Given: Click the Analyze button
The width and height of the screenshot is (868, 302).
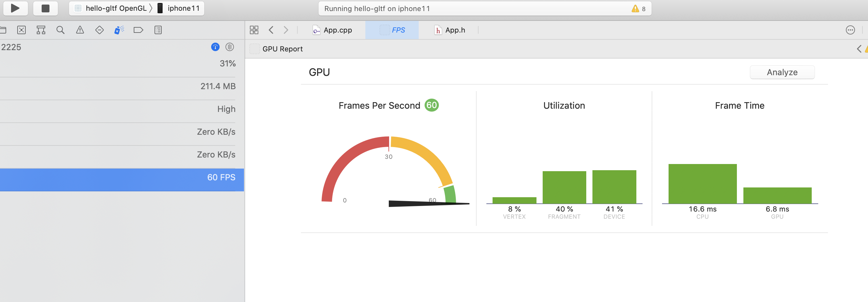Looking at the screenshot, I should [x=782, y=72].
